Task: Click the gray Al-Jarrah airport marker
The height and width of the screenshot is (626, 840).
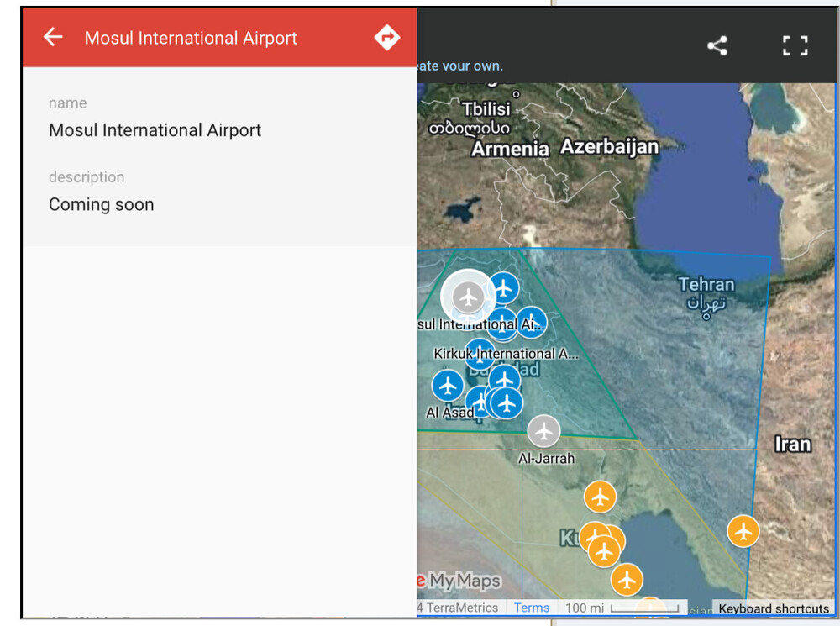Action: click(543, 432)
